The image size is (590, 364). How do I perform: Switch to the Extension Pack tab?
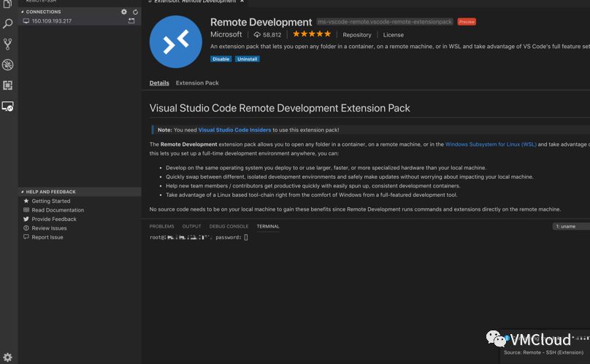click(197, 83)
